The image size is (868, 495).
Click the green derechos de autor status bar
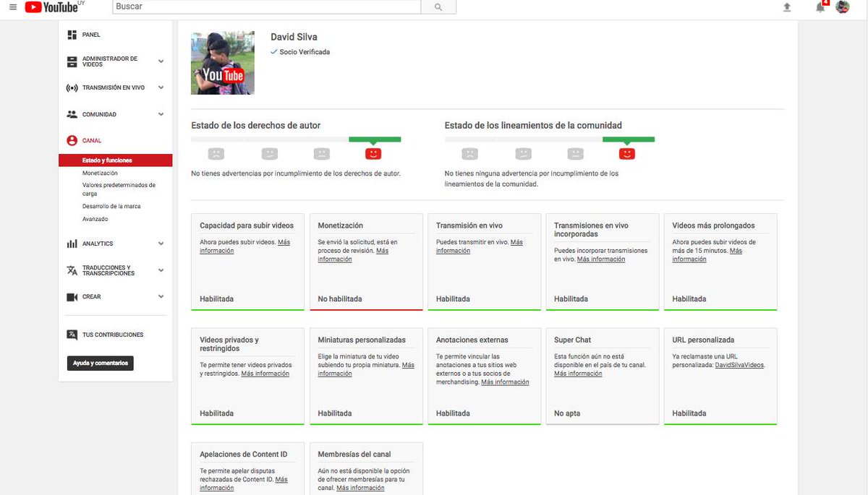(x=375, y=139)
